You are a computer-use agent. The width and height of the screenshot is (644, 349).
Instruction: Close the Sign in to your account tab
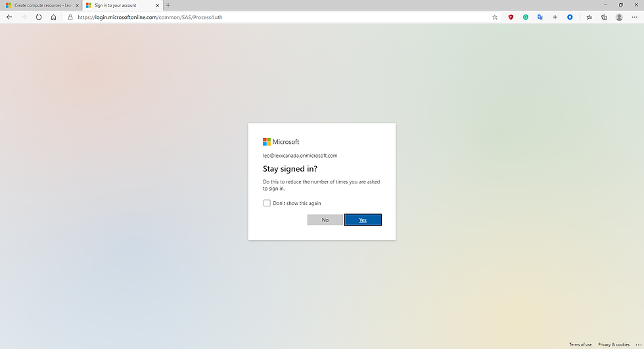(157, 5)
